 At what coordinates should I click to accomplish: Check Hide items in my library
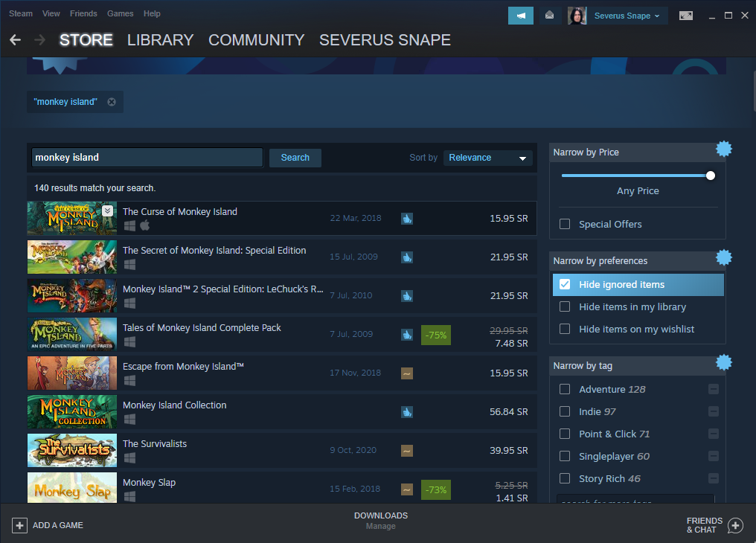pos(565,306)
